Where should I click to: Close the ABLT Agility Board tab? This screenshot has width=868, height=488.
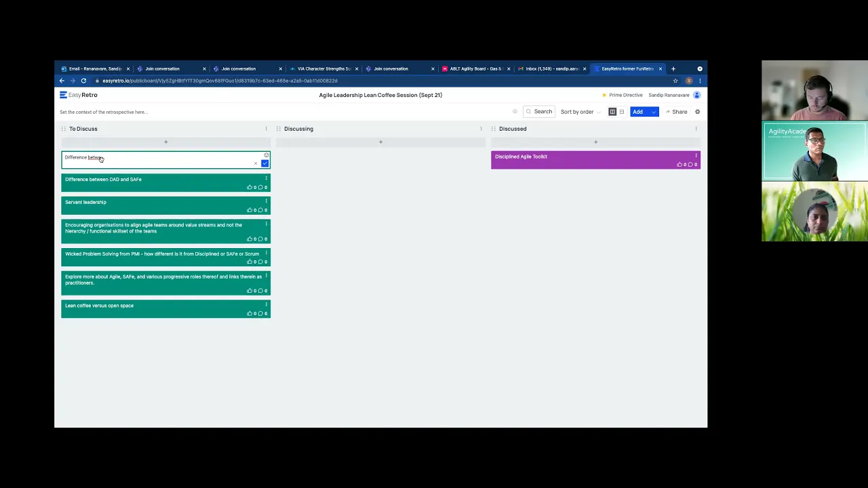(x=509, y=68)
